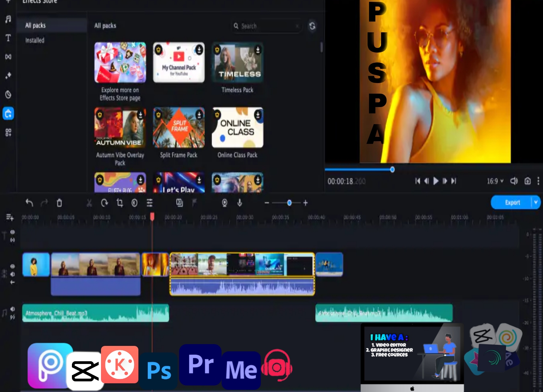
Task: Delete selected clip with trash icon
Action: pyautogui.click(x=59, y=203)
